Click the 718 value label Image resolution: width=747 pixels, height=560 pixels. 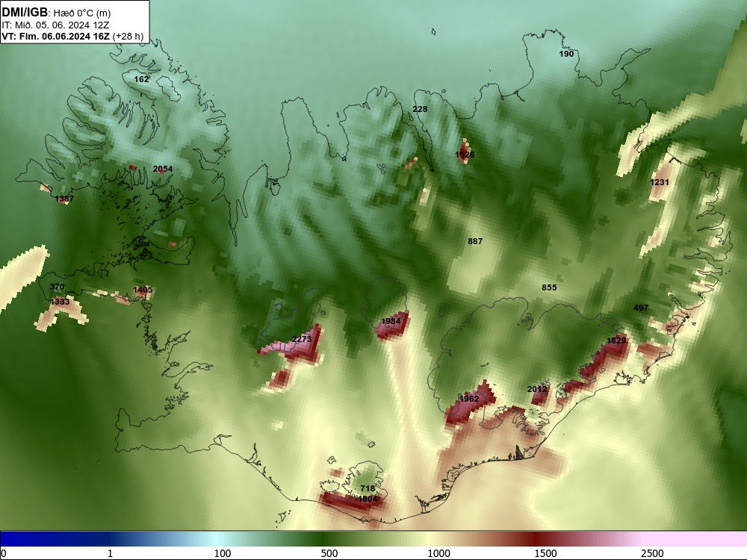coord(368,488)
